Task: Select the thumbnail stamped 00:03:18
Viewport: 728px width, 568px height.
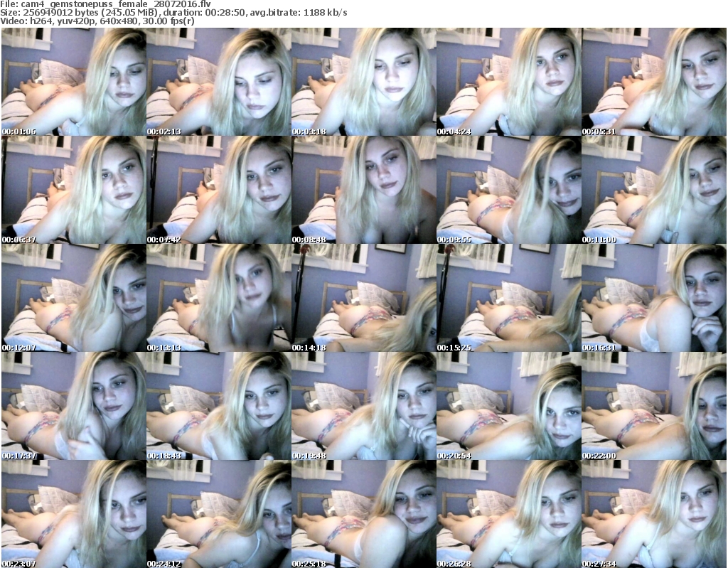Action: (x=363, y=82)
